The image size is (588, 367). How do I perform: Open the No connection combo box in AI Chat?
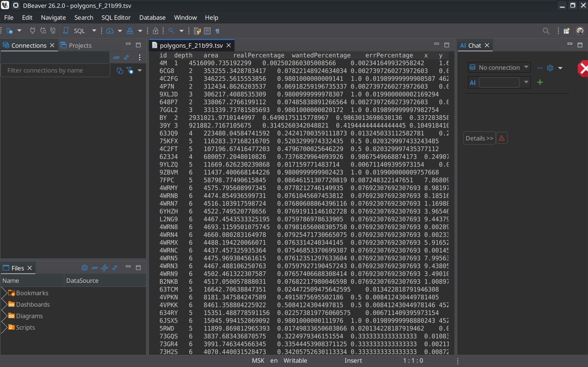[x=499, y=67]
